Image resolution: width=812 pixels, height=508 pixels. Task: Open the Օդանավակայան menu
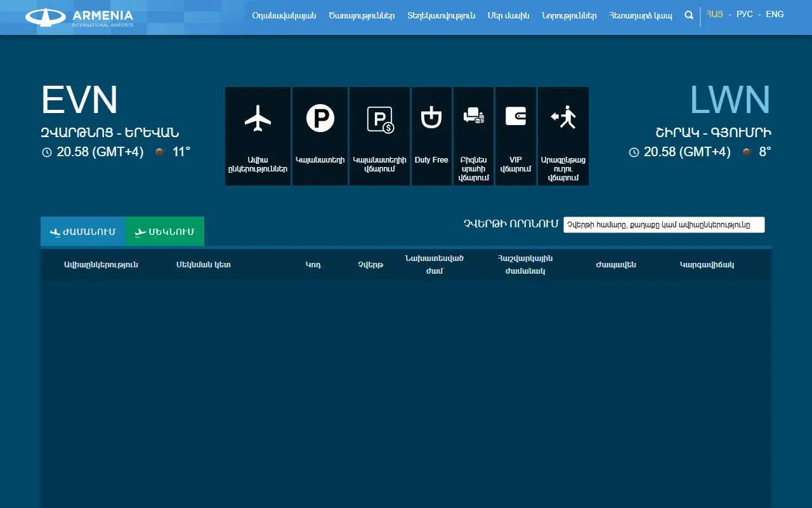tap(284, 16)
